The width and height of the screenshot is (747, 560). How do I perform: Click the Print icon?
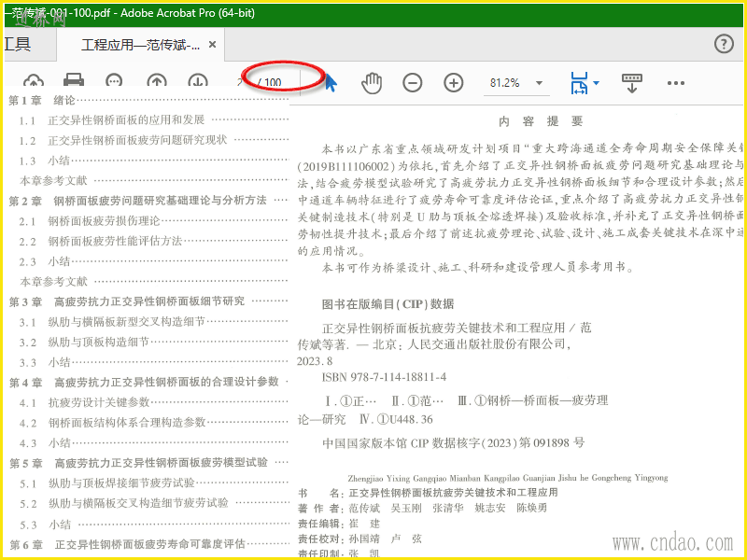pyautogui.click(x=74, y=80)
